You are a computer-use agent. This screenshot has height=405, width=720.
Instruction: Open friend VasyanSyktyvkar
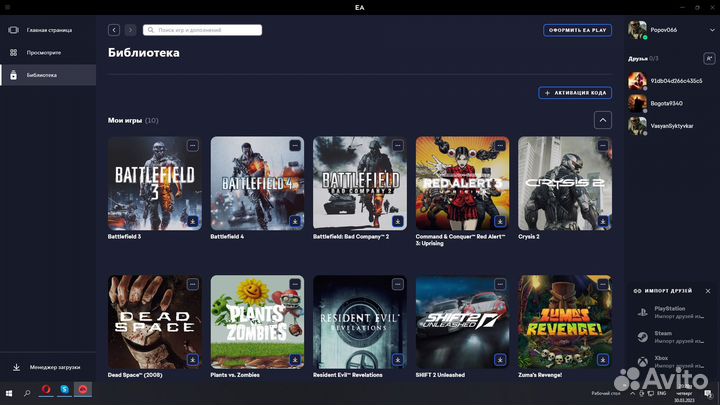pyautogui.click(x=661, y=126)
